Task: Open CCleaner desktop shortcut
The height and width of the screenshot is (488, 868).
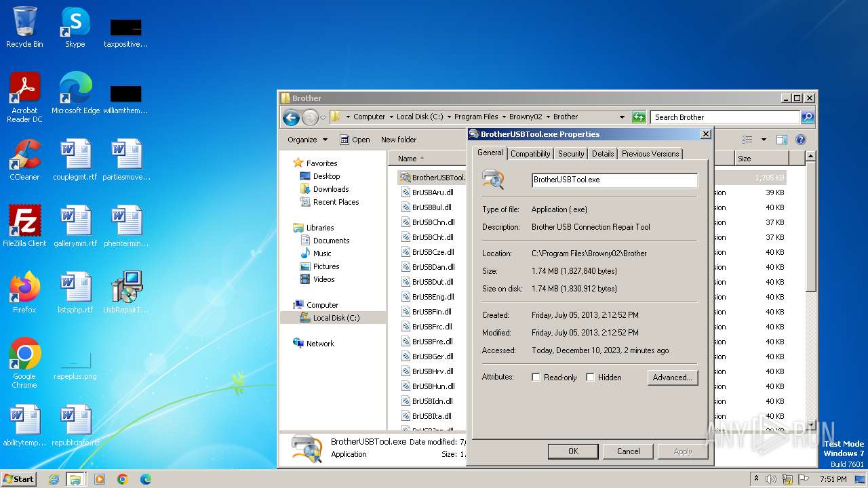Action: (24, 160)
